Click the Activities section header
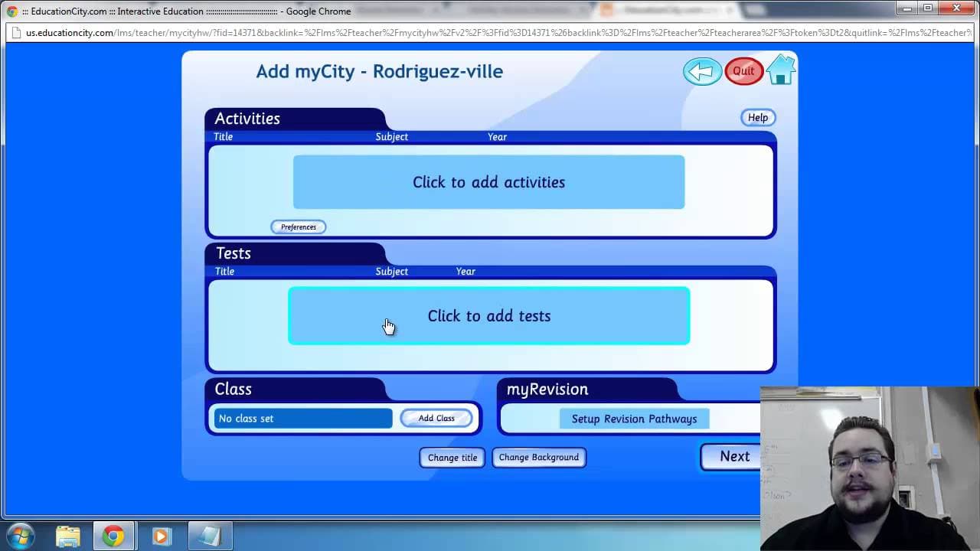The image size is (980, 551). coord(247,119)
